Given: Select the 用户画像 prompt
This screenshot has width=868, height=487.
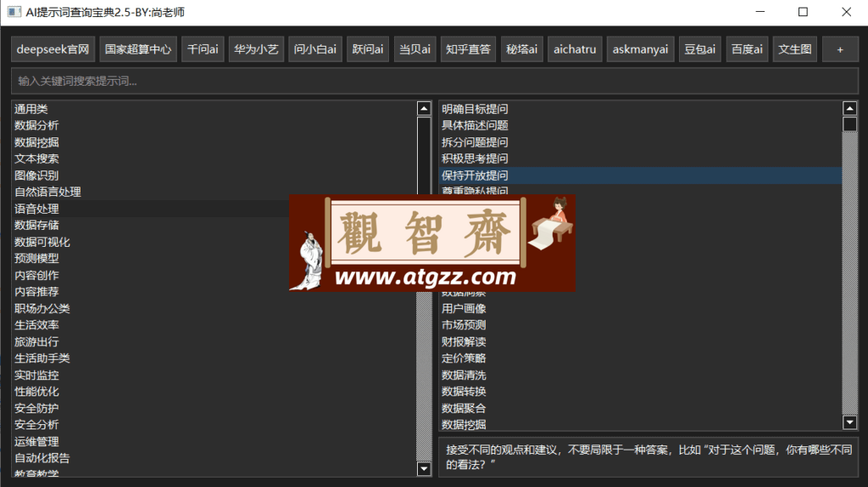Looking at the screenshot, I should click(x=641, y=309).
